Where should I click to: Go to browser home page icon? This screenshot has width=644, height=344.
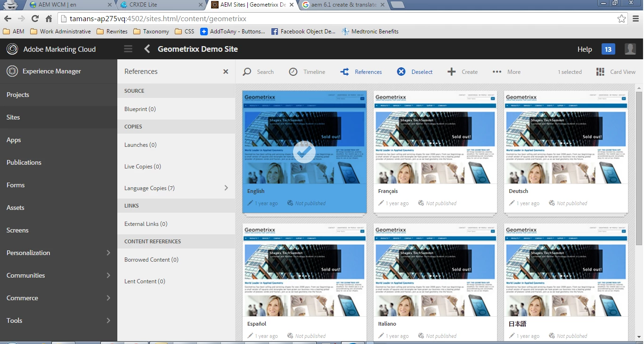pos(49,19)
